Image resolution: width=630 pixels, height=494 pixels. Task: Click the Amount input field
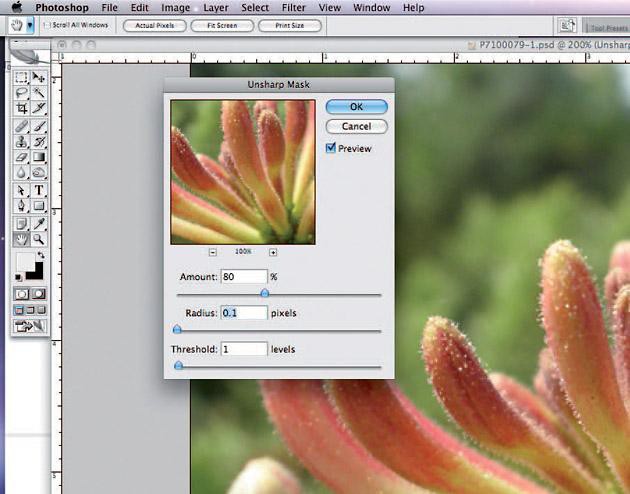coord(244,277)
